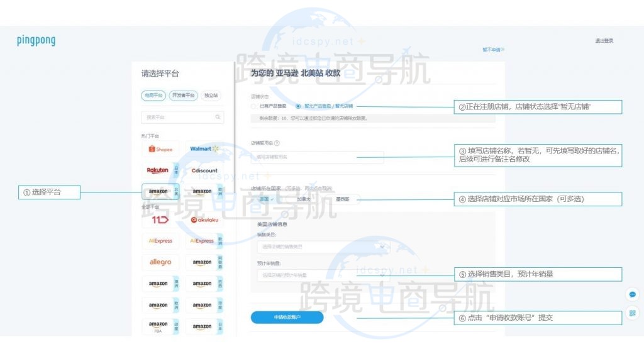The image size is (644, 361).
Task: Choose the amazon FBA tile
Action: click(160, 326)
